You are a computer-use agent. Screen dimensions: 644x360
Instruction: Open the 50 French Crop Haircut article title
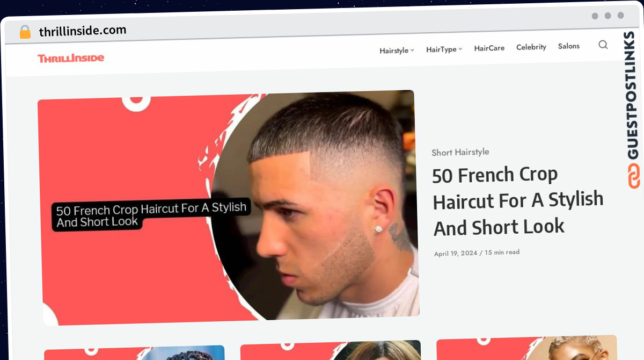[x=518, y=201]
